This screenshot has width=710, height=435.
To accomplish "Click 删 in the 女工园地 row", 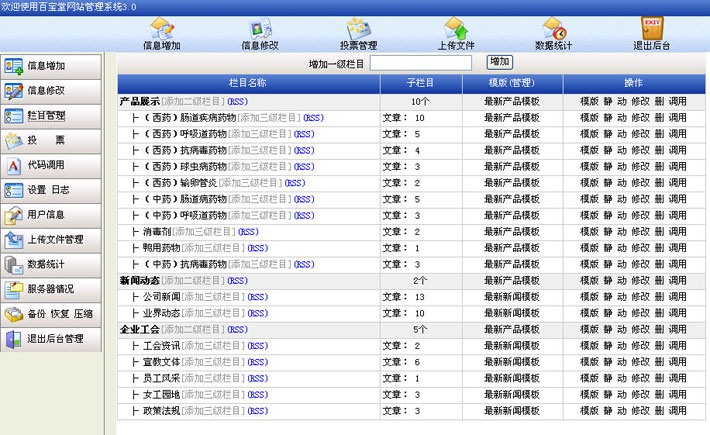I will click(x=659, y=395).
